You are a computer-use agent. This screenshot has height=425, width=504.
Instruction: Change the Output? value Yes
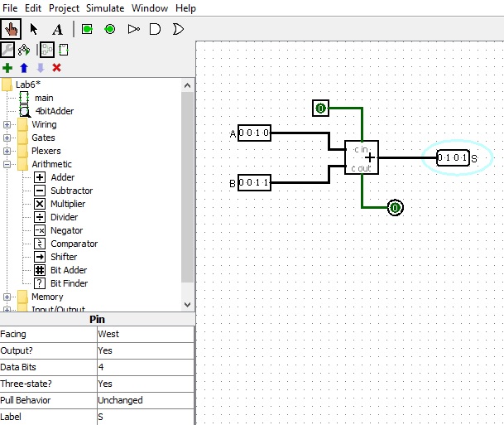[x=146, y=350]
